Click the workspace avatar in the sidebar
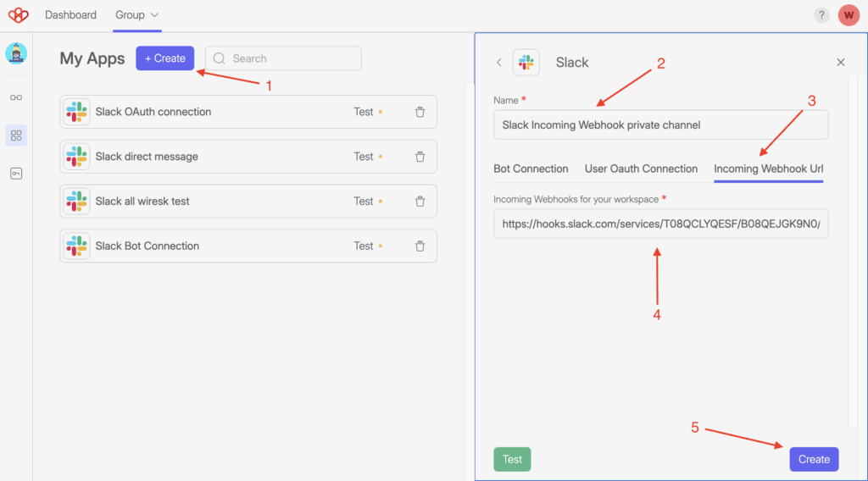 (16, 53)
